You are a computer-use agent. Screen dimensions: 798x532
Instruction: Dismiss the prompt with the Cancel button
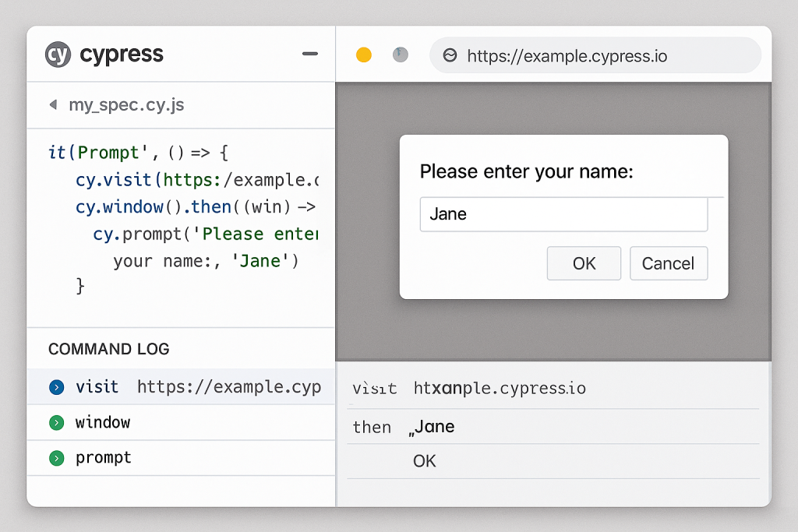coord(668,263)
